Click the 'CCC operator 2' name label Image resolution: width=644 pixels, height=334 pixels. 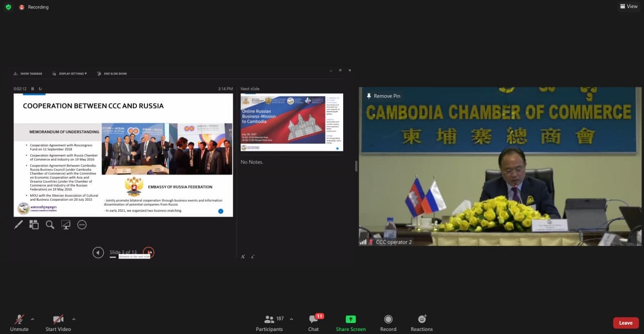tap(394, 242)
